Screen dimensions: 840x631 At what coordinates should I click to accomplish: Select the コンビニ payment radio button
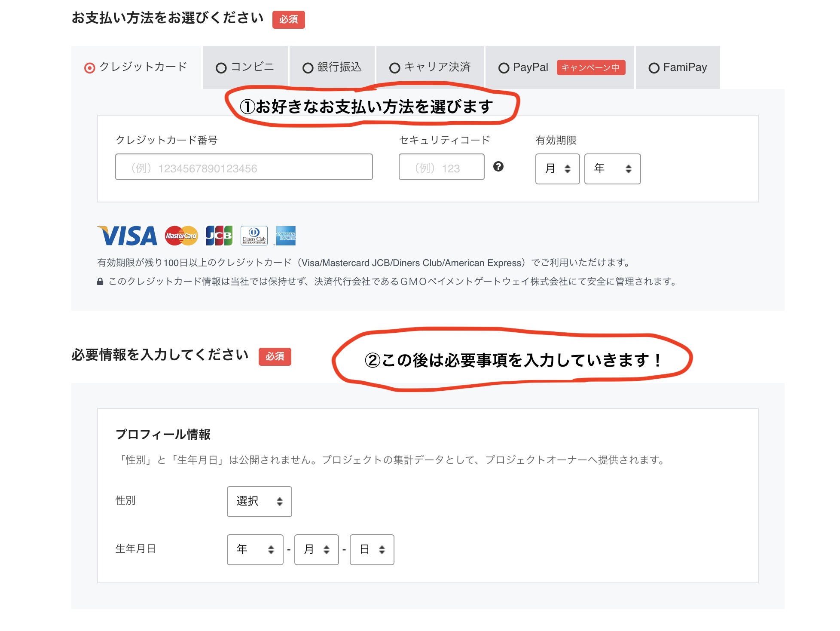click(x=221, y=68)
